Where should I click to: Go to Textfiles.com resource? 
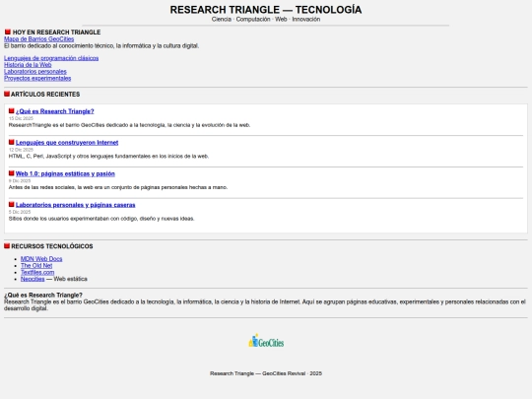tap(37, 272)
